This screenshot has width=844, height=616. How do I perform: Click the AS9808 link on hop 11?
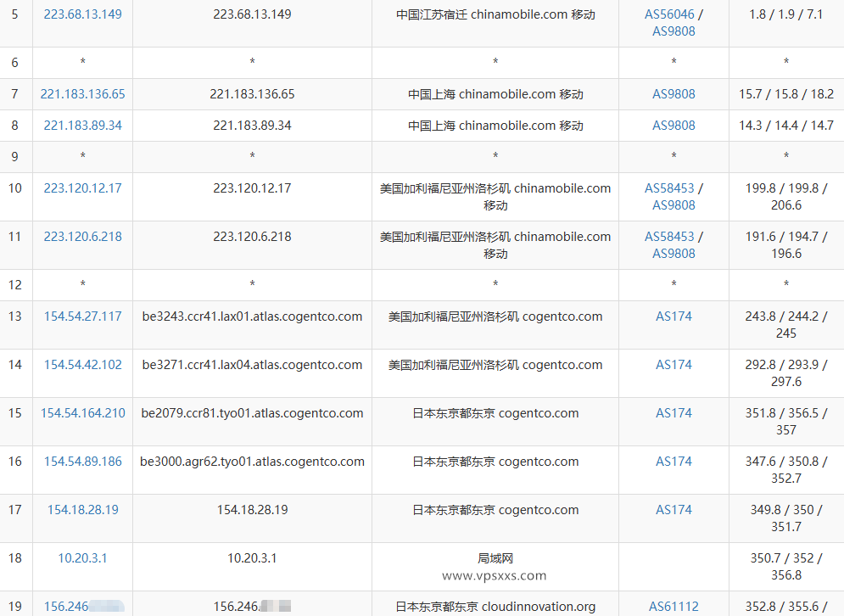tap(673, 253)
